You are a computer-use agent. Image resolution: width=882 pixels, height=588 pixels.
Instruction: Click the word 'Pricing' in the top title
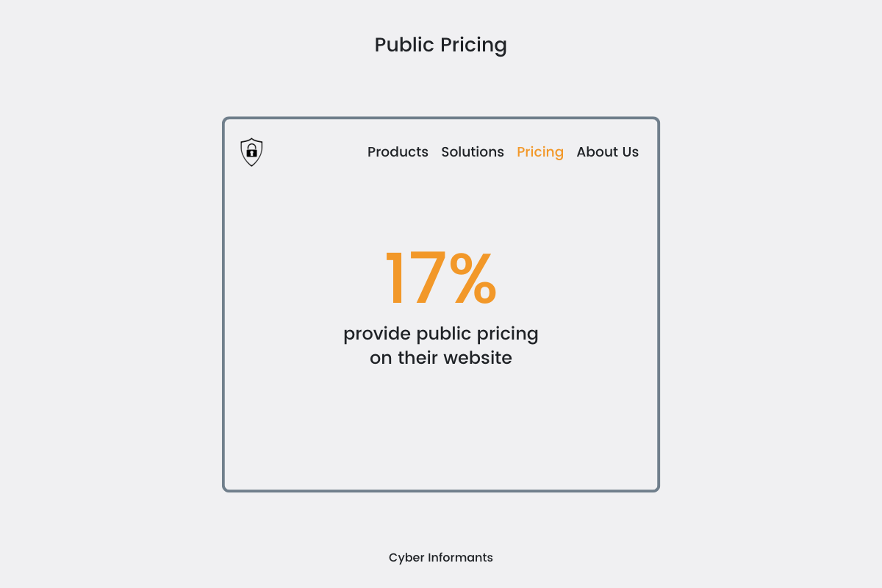click(473, 45)
